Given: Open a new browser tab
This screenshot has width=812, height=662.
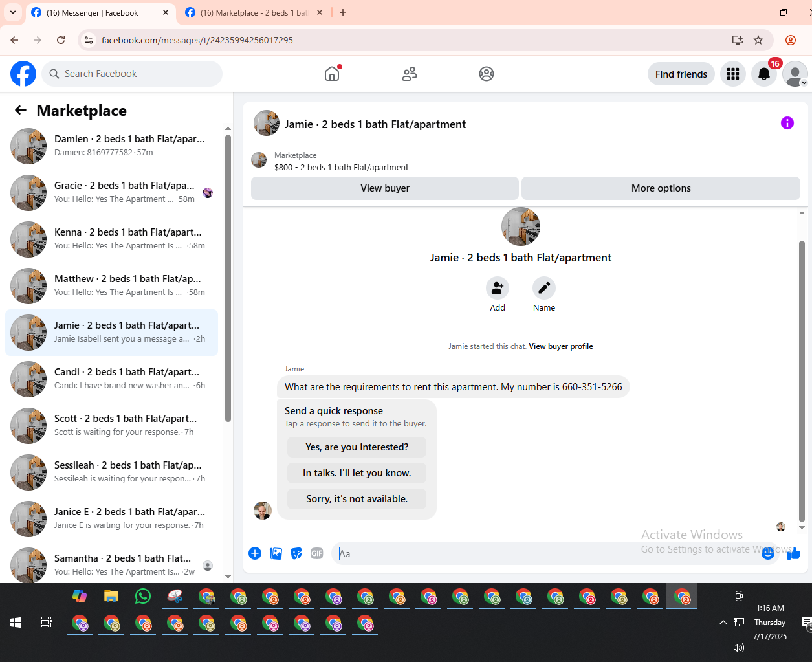Looking at the screenshot, I should (x=343, y=12).
